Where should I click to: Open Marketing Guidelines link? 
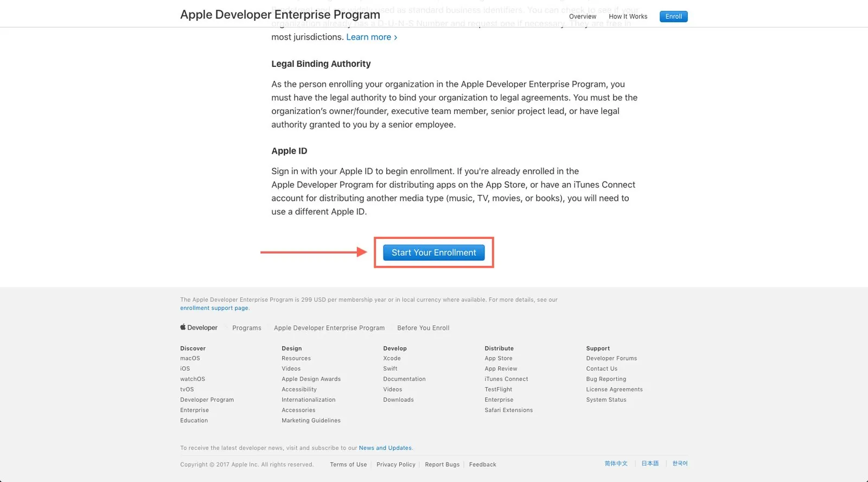coord(311,420)
